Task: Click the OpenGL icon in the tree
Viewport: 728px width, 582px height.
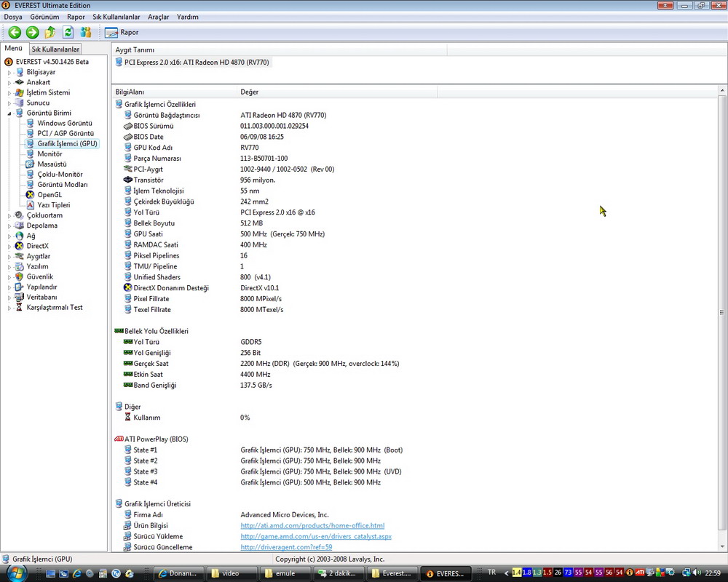Action: click(x=30, y=194)
